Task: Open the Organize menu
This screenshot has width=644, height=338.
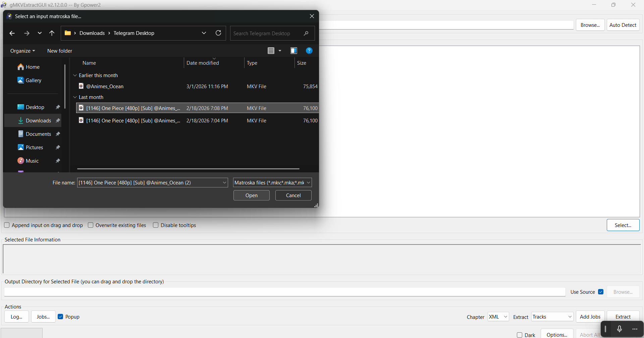Action: coord(22,51)
